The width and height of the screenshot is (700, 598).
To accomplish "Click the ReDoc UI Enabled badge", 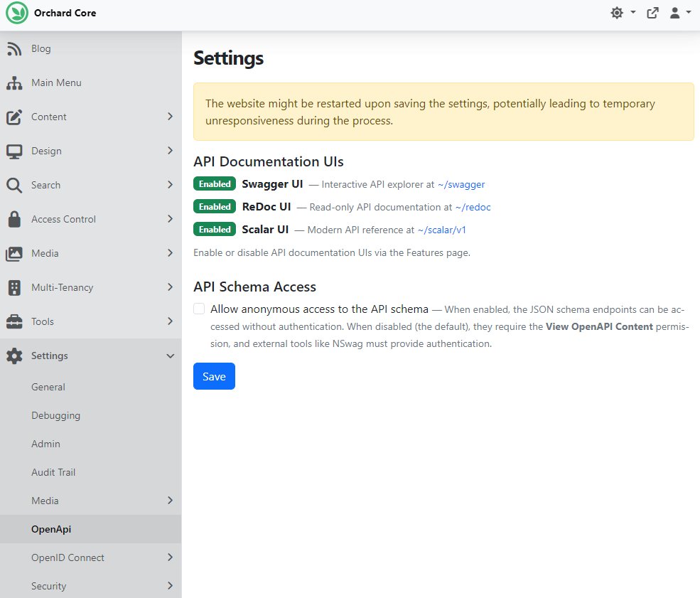I will pos(215,207).
